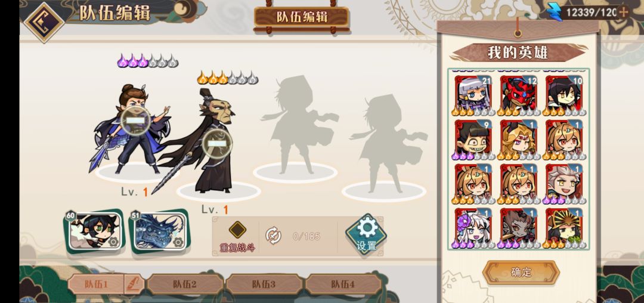Tap the diamond back arrow icon
This screenshot has width=644, height=303.
[x=44, y=21]
